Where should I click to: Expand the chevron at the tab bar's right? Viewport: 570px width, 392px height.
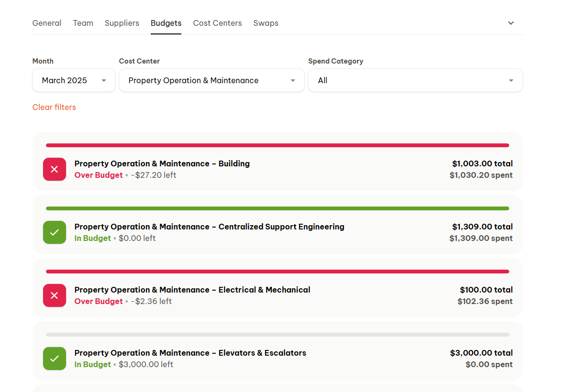[x=511, y=23]
